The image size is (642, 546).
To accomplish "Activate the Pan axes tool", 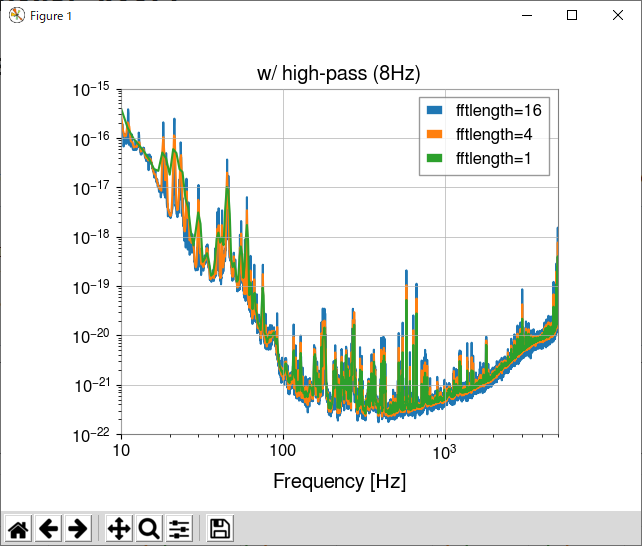I will [119, 528].
